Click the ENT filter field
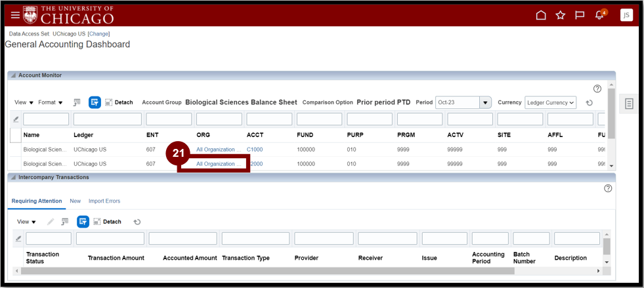 (169, 119)
